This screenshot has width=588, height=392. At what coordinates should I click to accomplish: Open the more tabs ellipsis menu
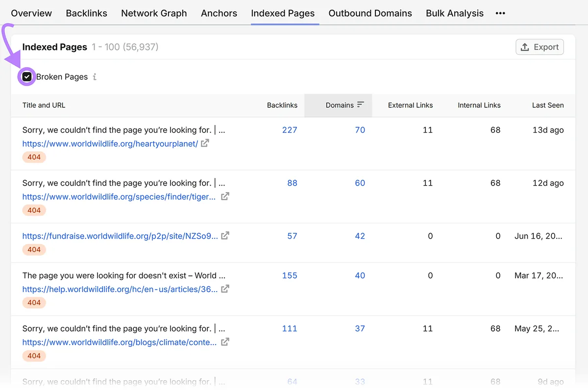tap(500, 13)
